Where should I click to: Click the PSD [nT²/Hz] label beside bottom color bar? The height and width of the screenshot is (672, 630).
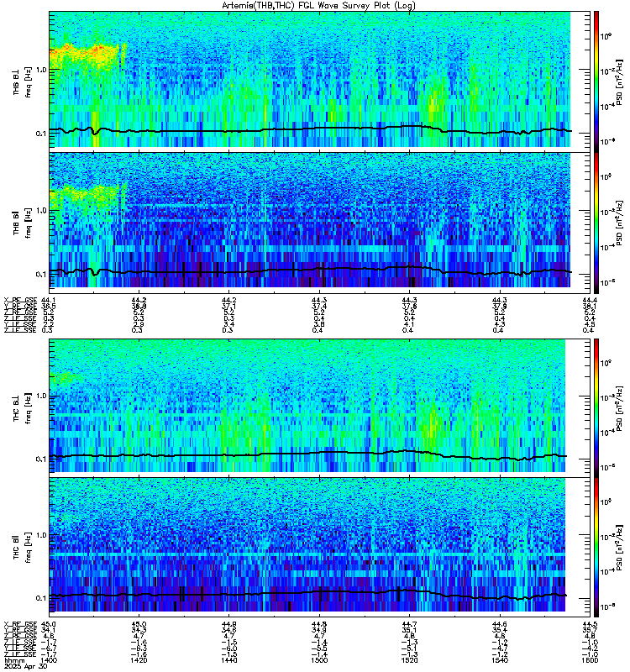pos(619,547)
